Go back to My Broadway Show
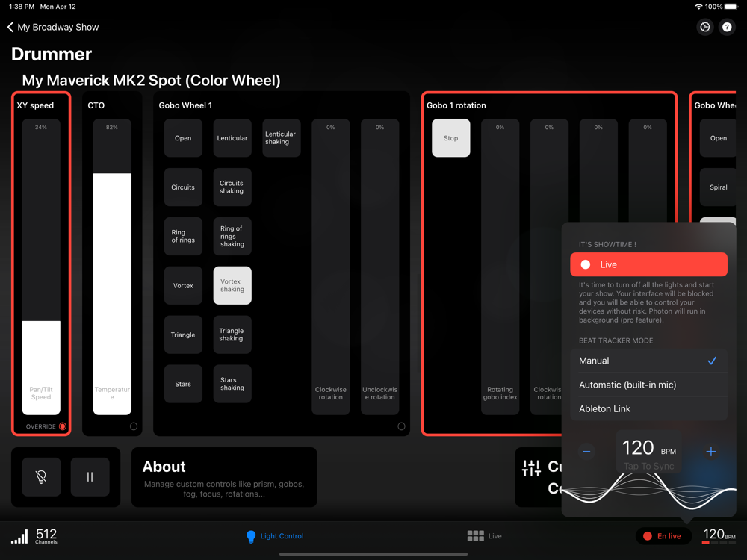The height and width of the screenshot is (560, 747). (x=53, y=27)
